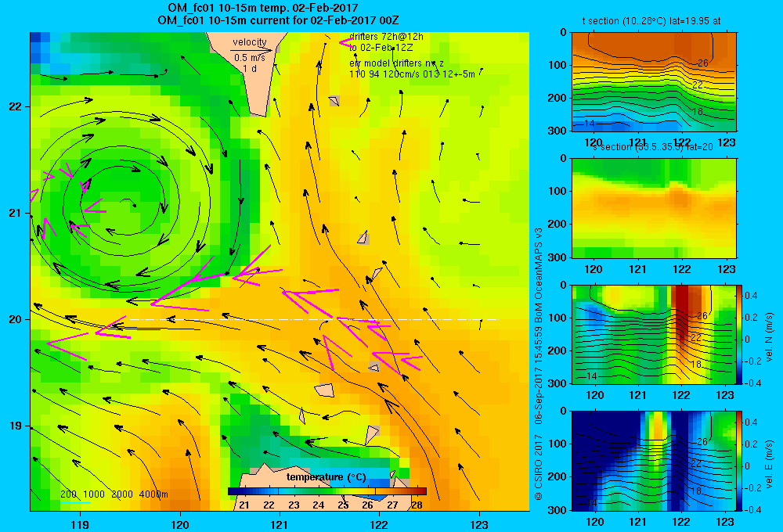Click the white dashed section line at latitude 20
The width and height of the screenshot is (783, 532).
pyautogui.click(x=314, y=319)
